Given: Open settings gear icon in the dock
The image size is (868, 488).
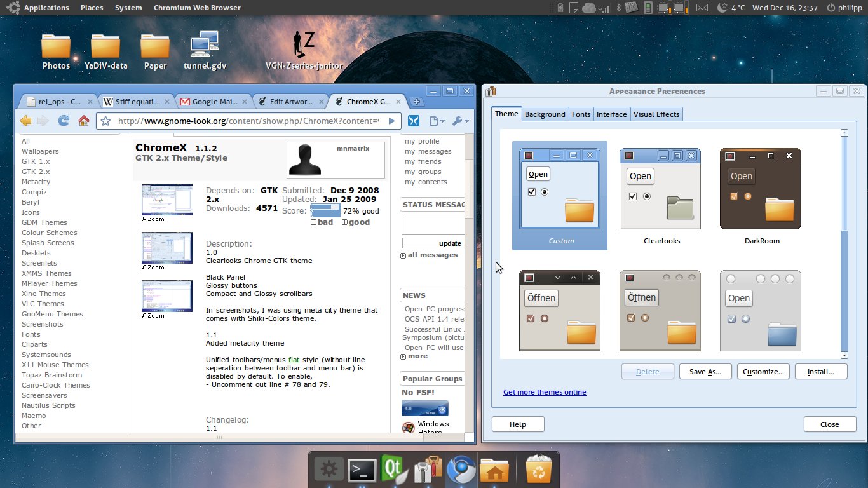Looking at the screenshot, I should click(x=329, y=470).
